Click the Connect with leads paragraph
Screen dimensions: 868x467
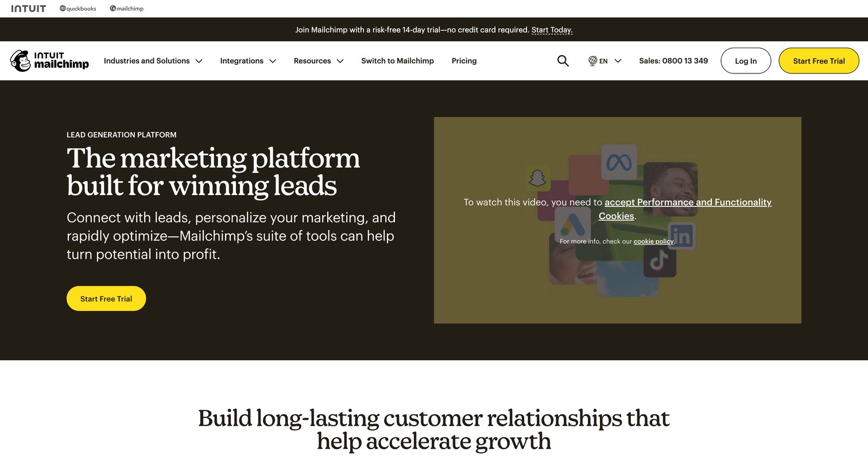click(x=231, y=236)
